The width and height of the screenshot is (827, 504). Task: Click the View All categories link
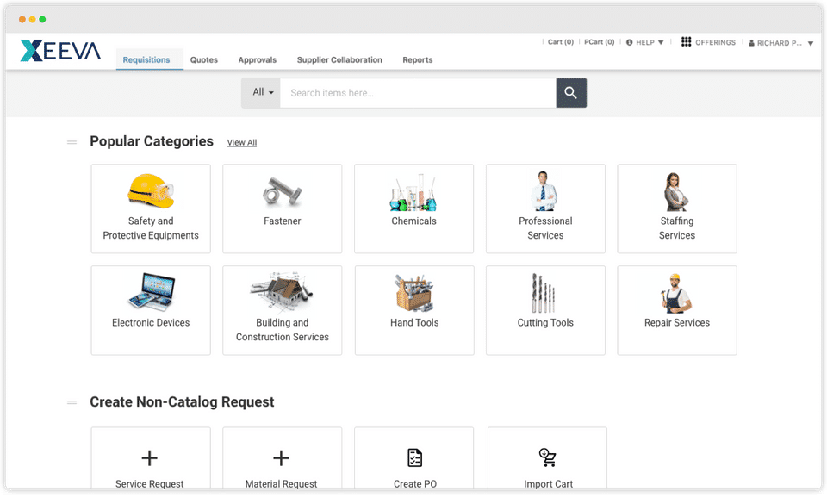(241, 142)
